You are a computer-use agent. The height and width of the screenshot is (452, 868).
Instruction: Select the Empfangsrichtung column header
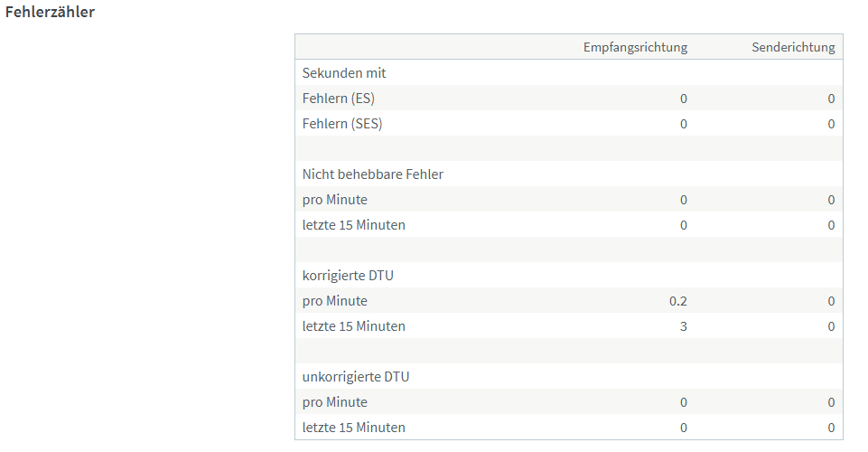pyautogui.click(x=635, y=48)
